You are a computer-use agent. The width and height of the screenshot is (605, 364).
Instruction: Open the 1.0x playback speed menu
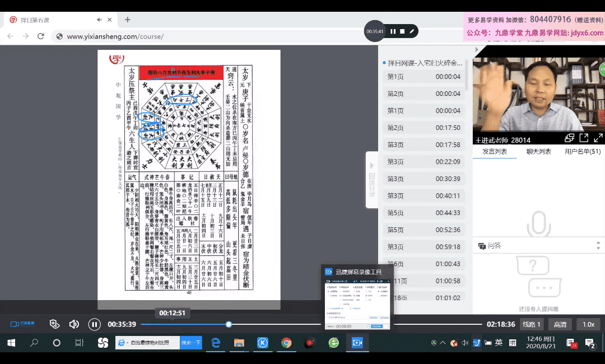click(588, 324)
